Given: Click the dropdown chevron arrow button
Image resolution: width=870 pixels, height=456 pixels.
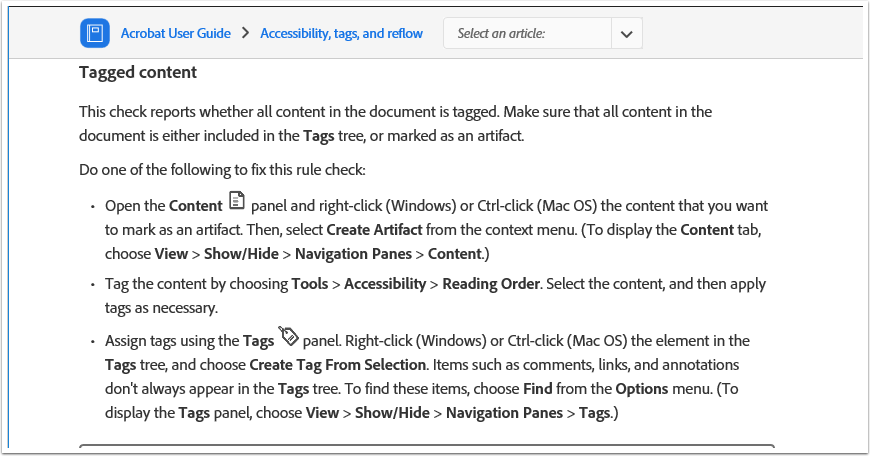Looking at the screenshot, I should click(x=627, y=34).
